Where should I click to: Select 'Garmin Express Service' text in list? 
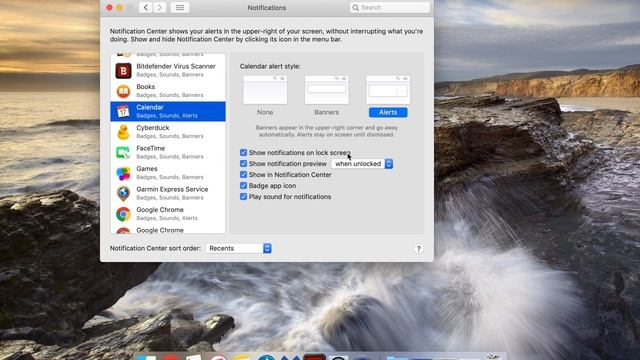pos(172,189)
